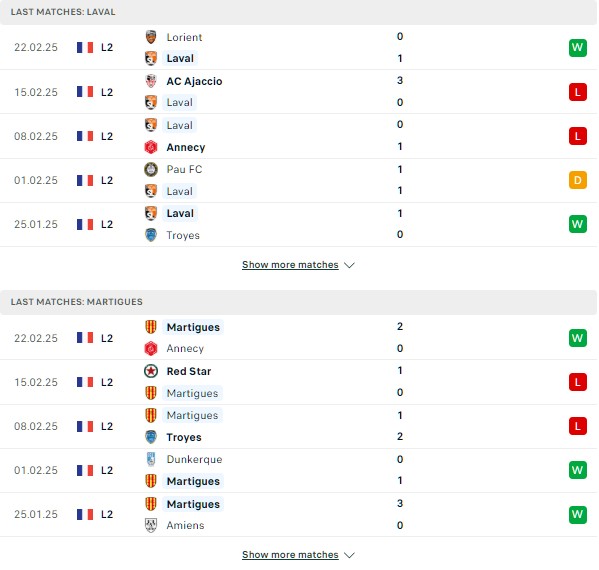Click Show more matches under Martigues
Viewport: 599px width, 570px height.
pos(290,554)
